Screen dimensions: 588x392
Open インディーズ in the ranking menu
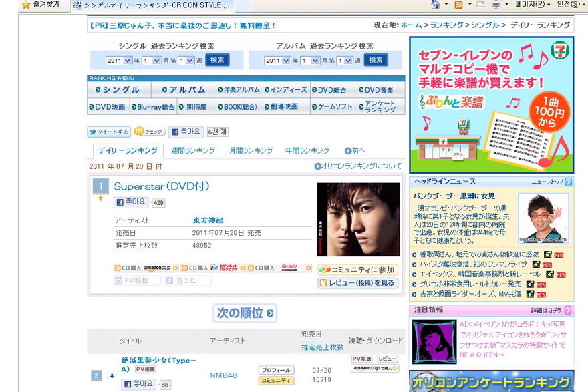coord(286,90)
